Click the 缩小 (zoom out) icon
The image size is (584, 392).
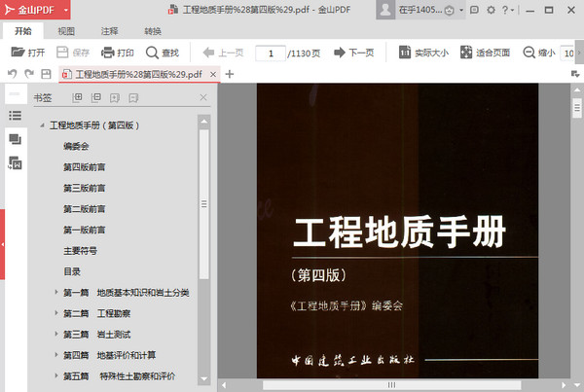[x=529, y=53]
